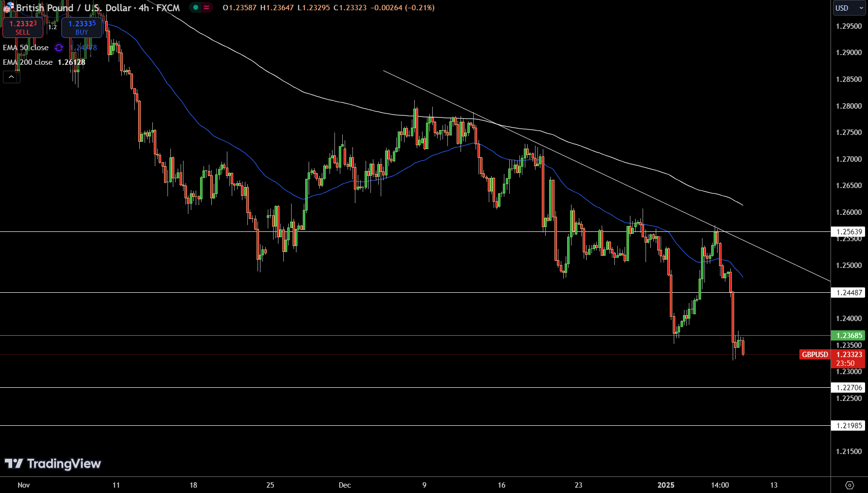
Task: Click the red GBPUSD symbol price tag
Action: [815, 355]
